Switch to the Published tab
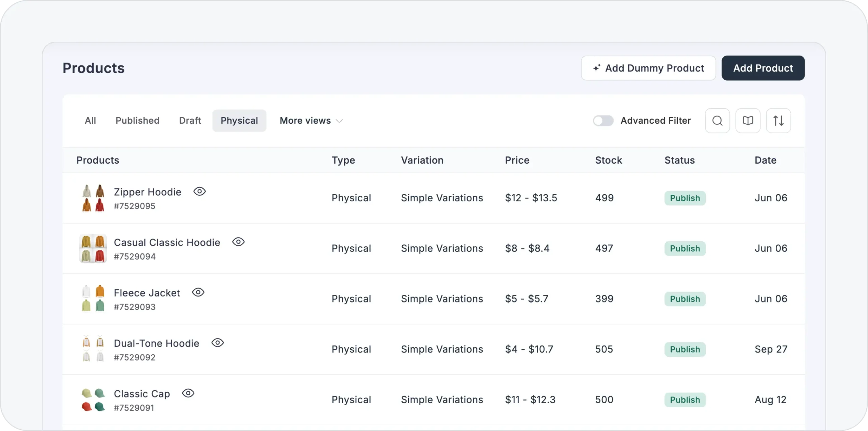The height and width of the screenshot is (431, 868). [137, 121]
